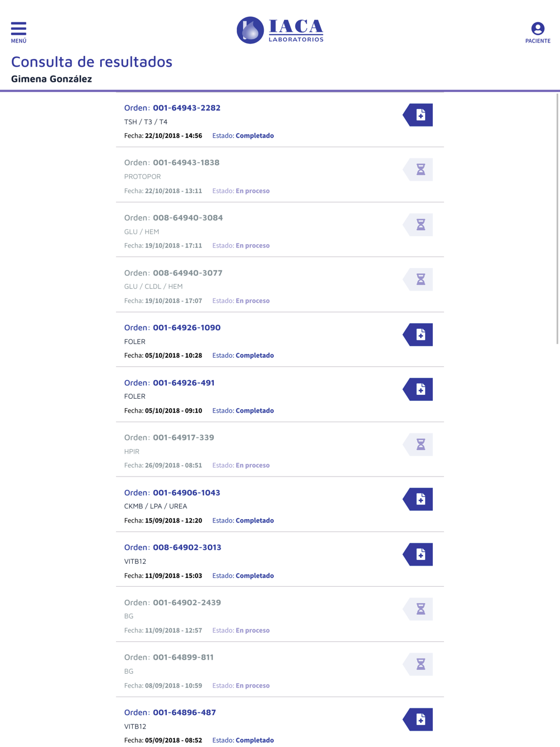Click the page vertical scrollbar
The width and height of the screenshot is (560, 747).
[557, 218]
